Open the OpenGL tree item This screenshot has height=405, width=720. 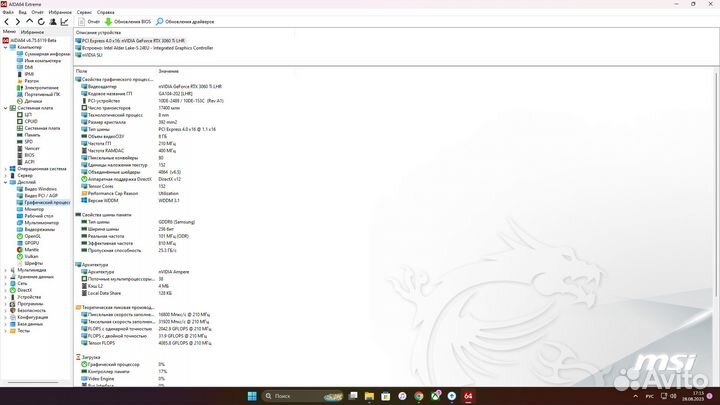(x=29, y=236)
